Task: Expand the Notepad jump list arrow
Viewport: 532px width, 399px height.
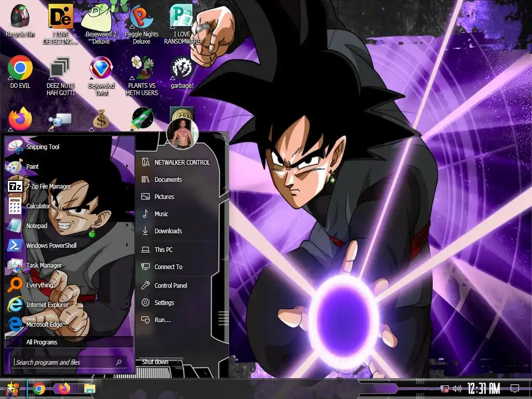Action: 127,225
